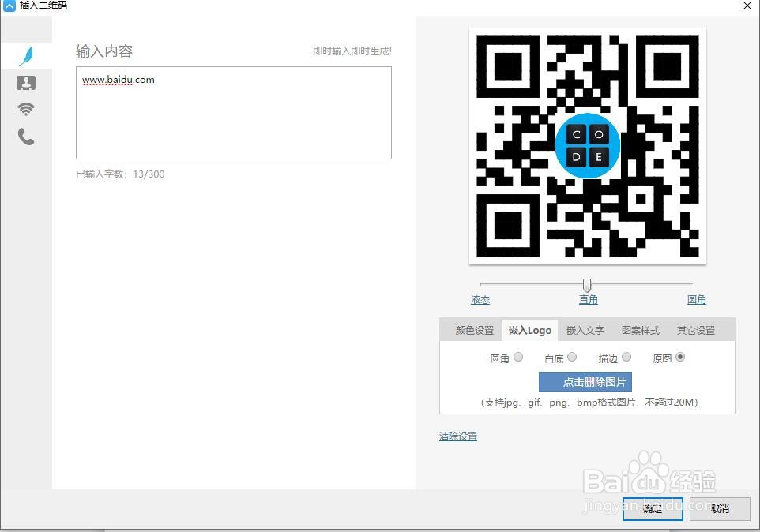Select the WiFi QR code icon in sidebar

[26, 109]
